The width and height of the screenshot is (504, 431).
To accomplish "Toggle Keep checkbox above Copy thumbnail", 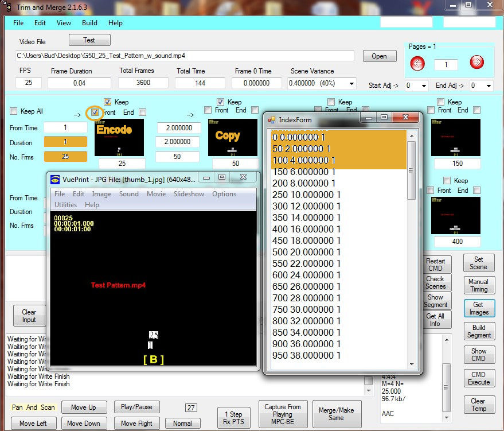I will [x=220, y=102].
